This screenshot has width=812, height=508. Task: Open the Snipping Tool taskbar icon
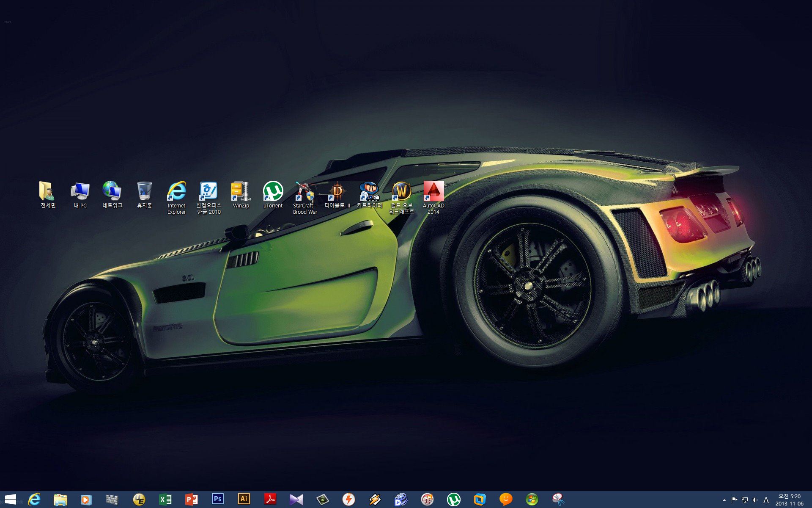tap(558, 500)
